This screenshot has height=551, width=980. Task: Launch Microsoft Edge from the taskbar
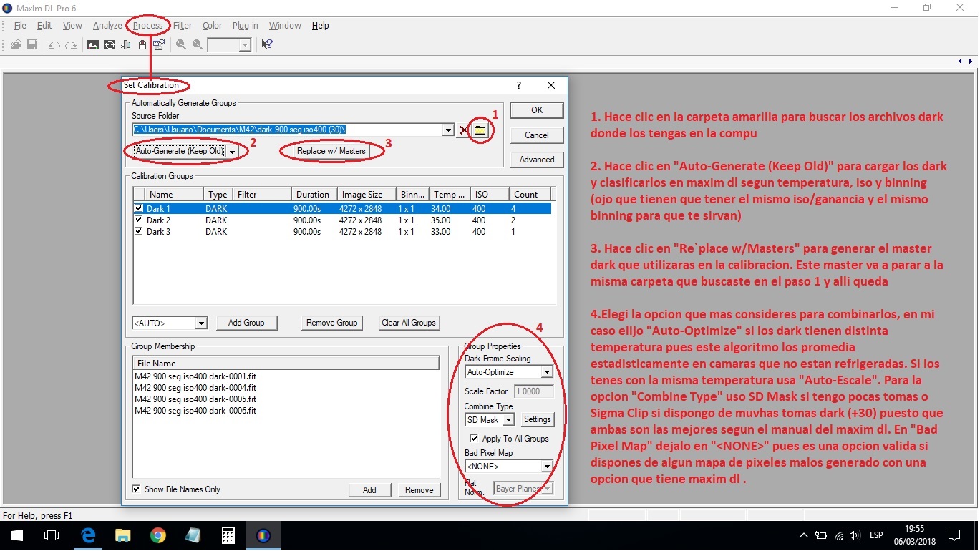click(x=88, y=535)
